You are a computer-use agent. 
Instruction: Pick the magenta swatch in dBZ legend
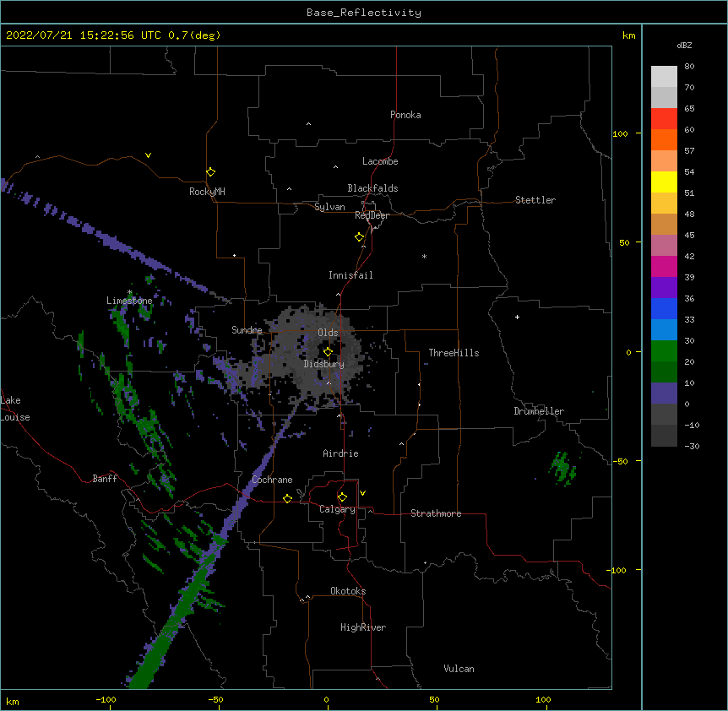(x=664, y=266)
